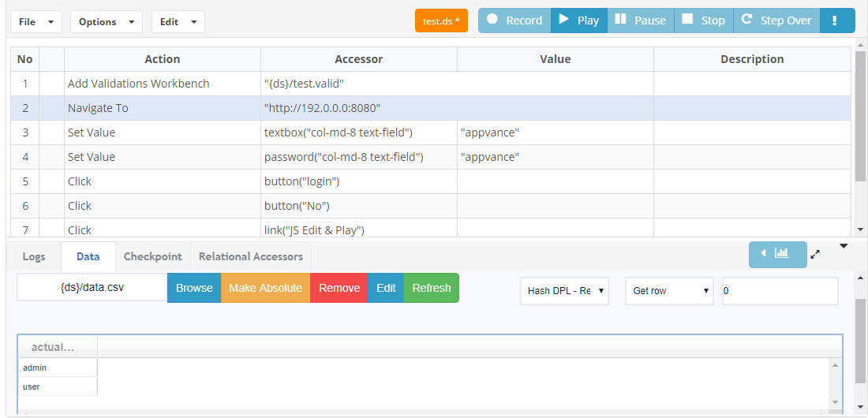The height and width of the screenshot is (418, 868).
Task: Click the "appvance" value in row 4
Action: coord(556,157)
